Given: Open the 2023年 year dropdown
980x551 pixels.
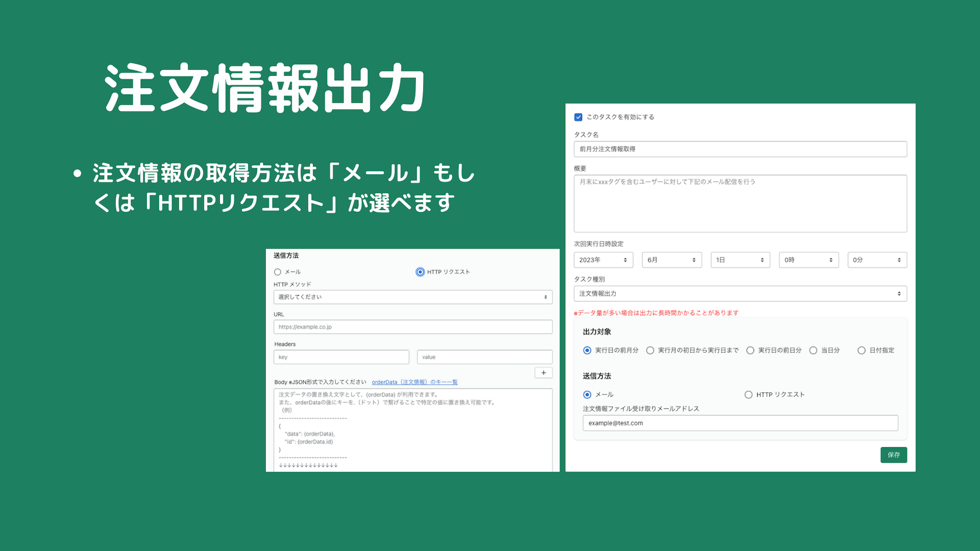Looking at the screenshot, I should point(603,260).
